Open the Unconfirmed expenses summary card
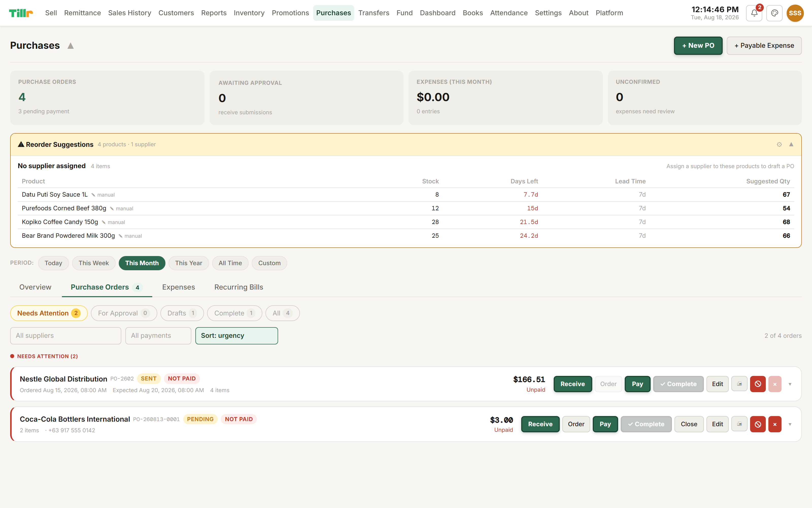This screenshot has width=812, height=508. pyautogui.click(x=705, y=98)
